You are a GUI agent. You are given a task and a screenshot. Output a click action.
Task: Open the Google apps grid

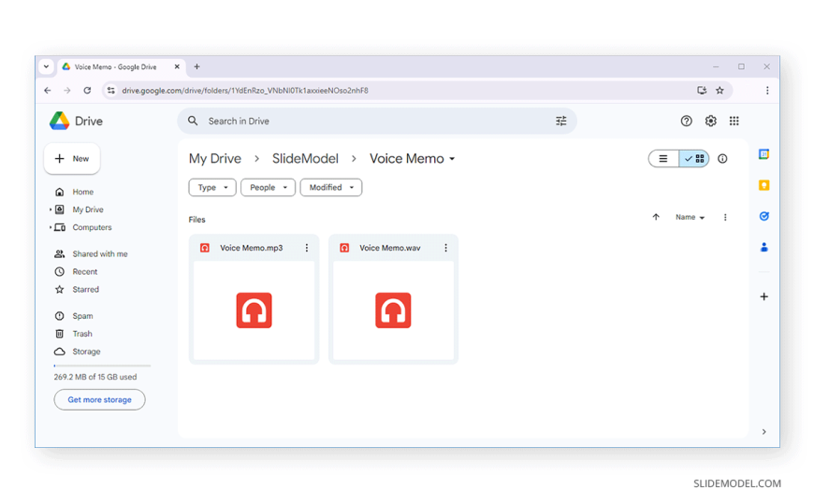[734, 121]
